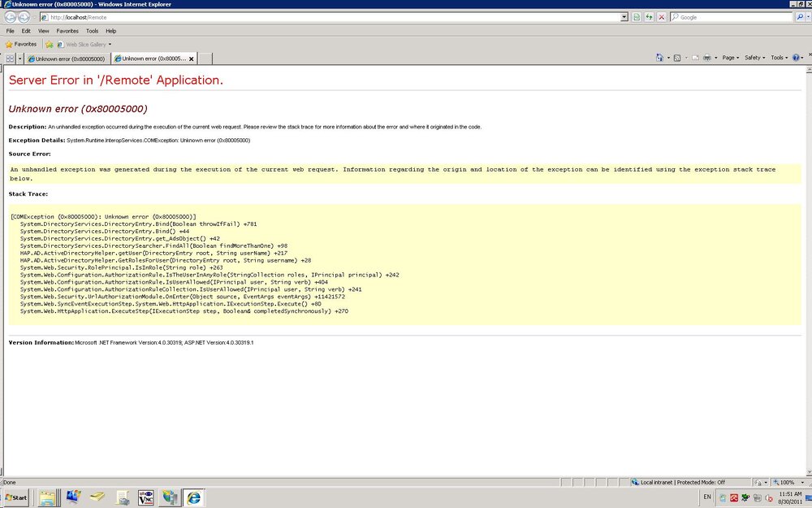Expand the address bar dropdown arrow
Screen dimensions: 812x508
624,17
